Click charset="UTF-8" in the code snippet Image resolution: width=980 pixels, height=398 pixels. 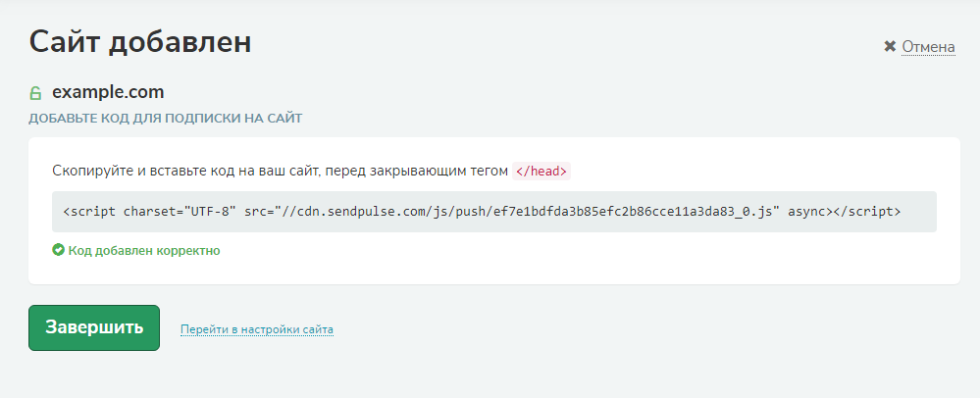(180, 211)
